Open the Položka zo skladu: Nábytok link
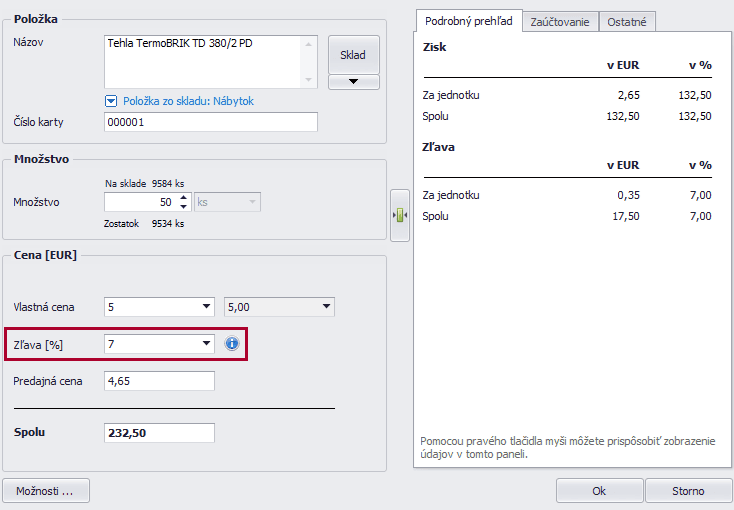 (188, 101)
